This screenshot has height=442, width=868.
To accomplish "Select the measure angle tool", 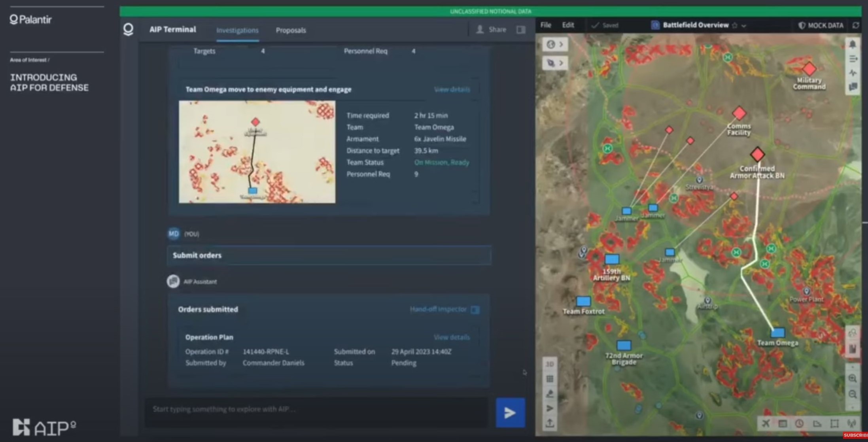I will (817, 423).
